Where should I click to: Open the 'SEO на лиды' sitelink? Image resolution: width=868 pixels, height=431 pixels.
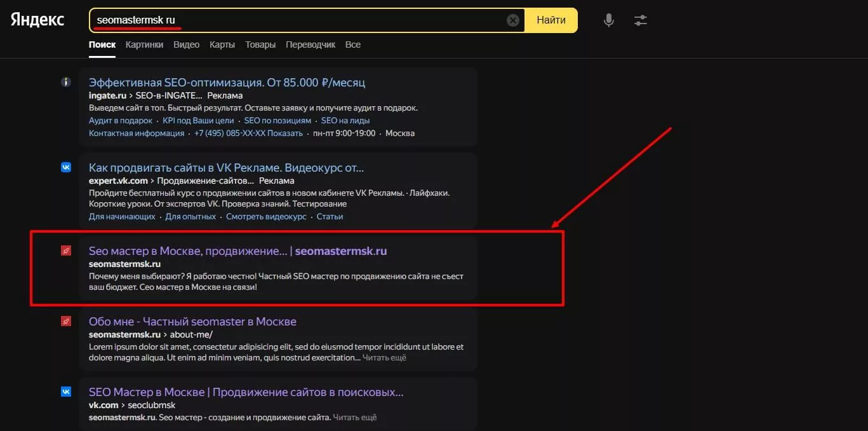pos(345,120)
